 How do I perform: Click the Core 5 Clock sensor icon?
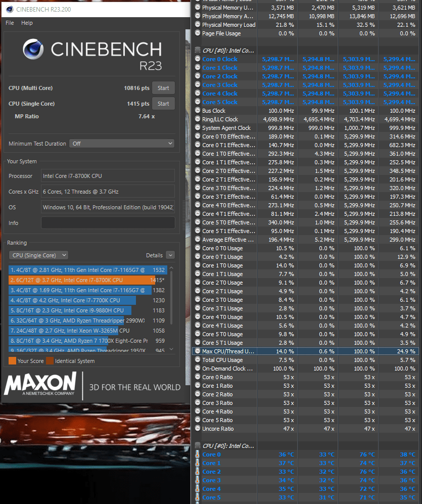point(198,102)
